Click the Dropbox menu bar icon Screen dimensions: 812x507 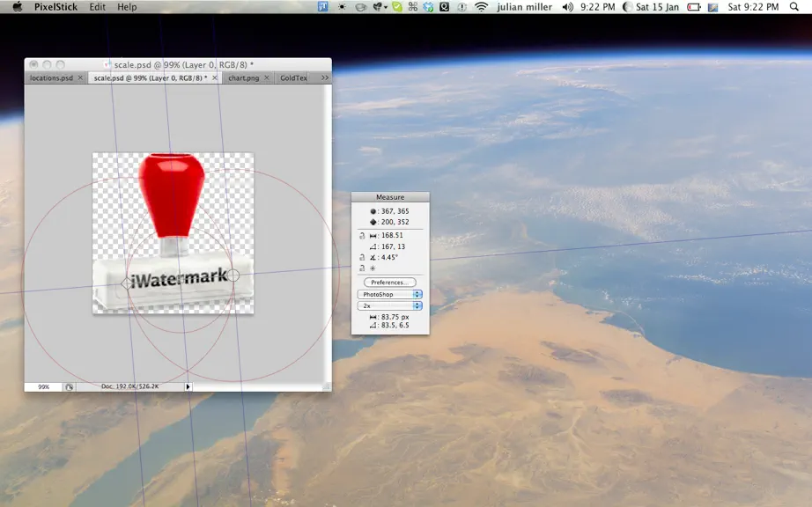[428, 7]
